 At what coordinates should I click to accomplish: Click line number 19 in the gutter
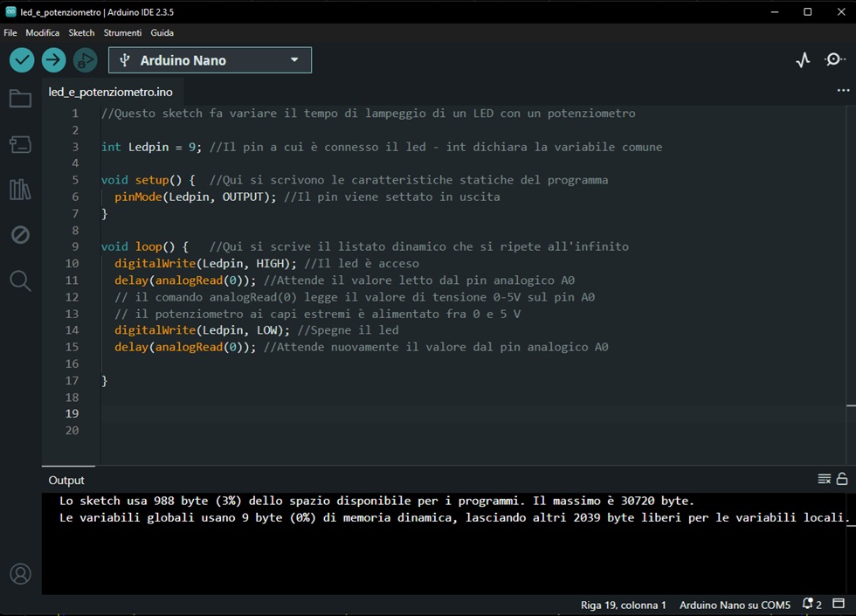[72, 413]
